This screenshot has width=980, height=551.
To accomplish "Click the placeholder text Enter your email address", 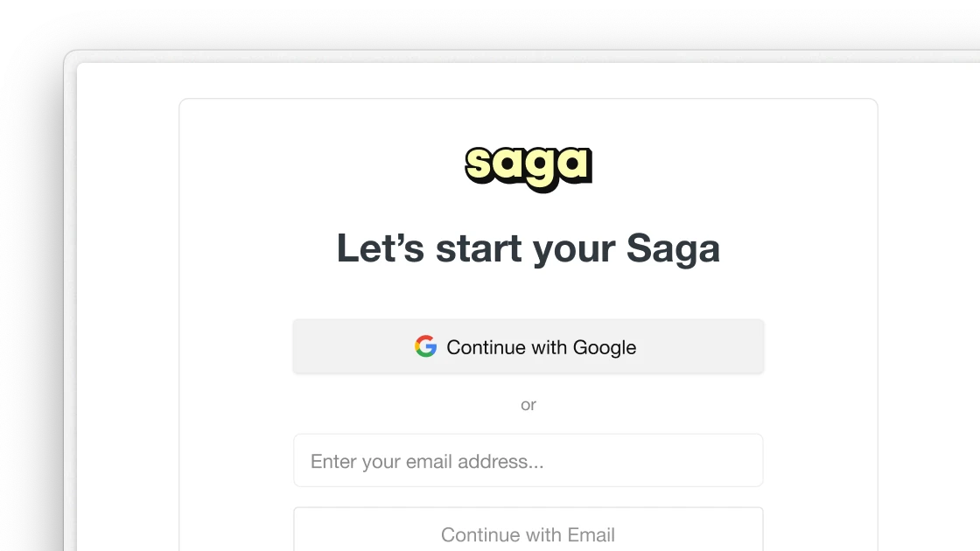I will click(426, 461).
